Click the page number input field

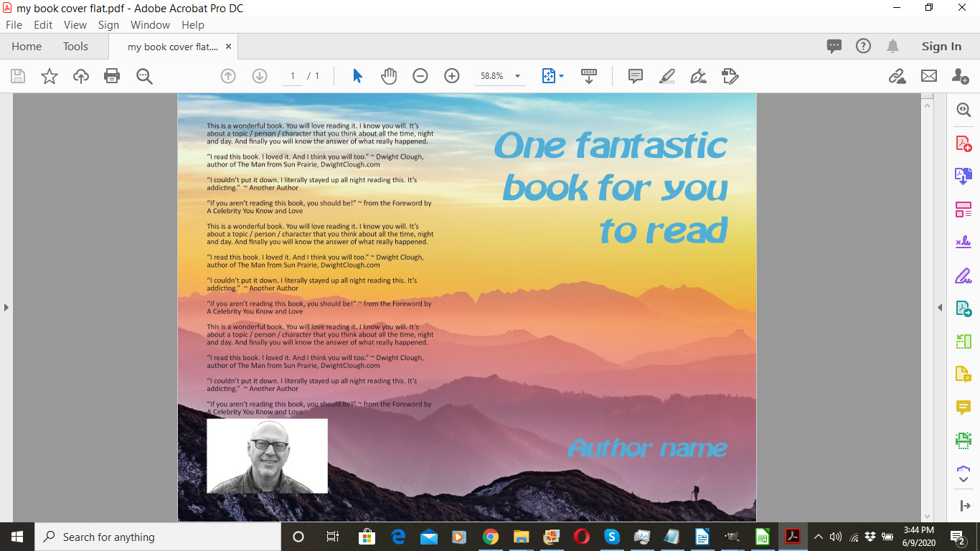293,76
